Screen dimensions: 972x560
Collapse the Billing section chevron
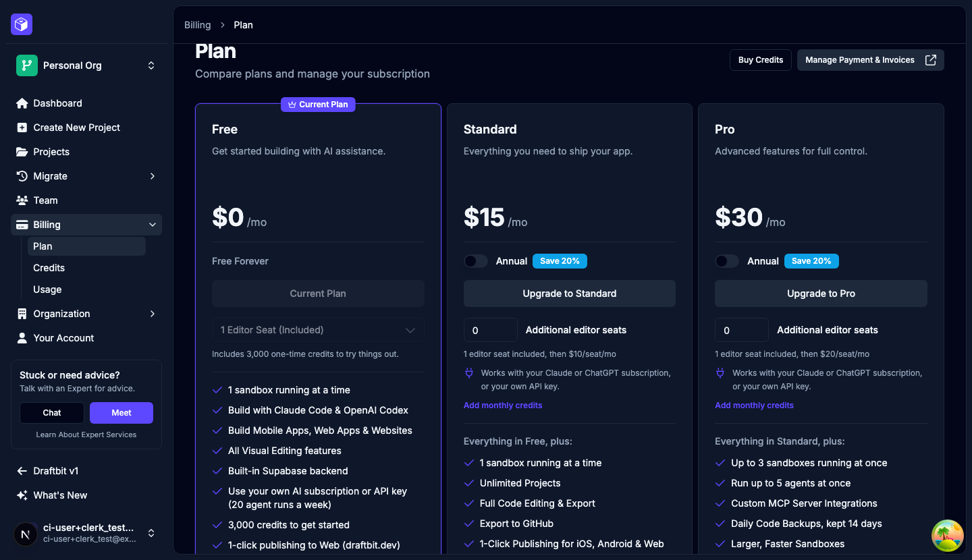[x=153, y=225]
